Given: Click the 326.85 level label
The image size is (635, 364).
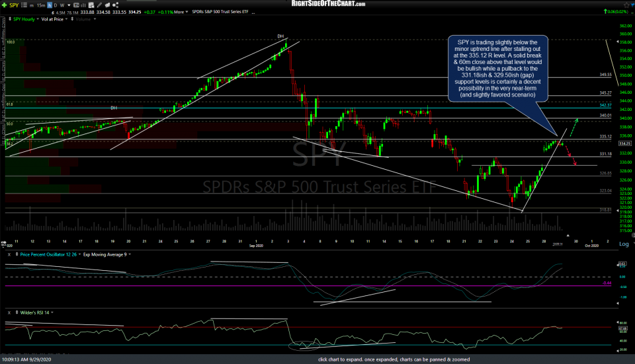Looking at the screenshot, I should [x=605, y=174].
